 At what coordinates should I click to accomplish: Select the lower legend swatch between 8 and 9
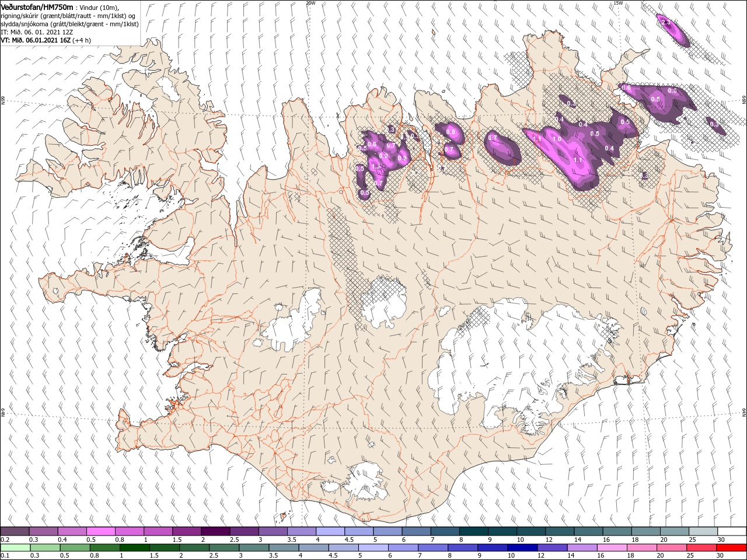[x=463, y=548]
